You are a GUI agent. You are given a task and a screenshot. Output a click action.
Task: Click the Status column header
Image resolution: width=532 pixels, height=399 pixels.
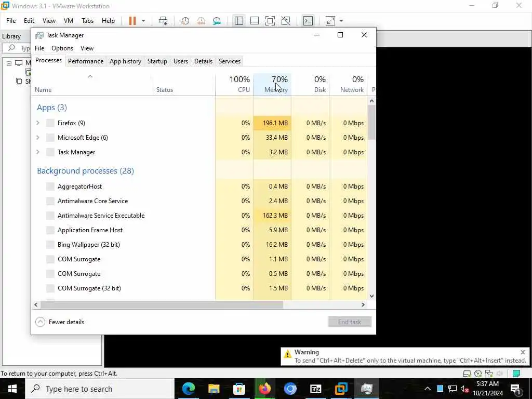pyautogui.click(x=184, y=84)
